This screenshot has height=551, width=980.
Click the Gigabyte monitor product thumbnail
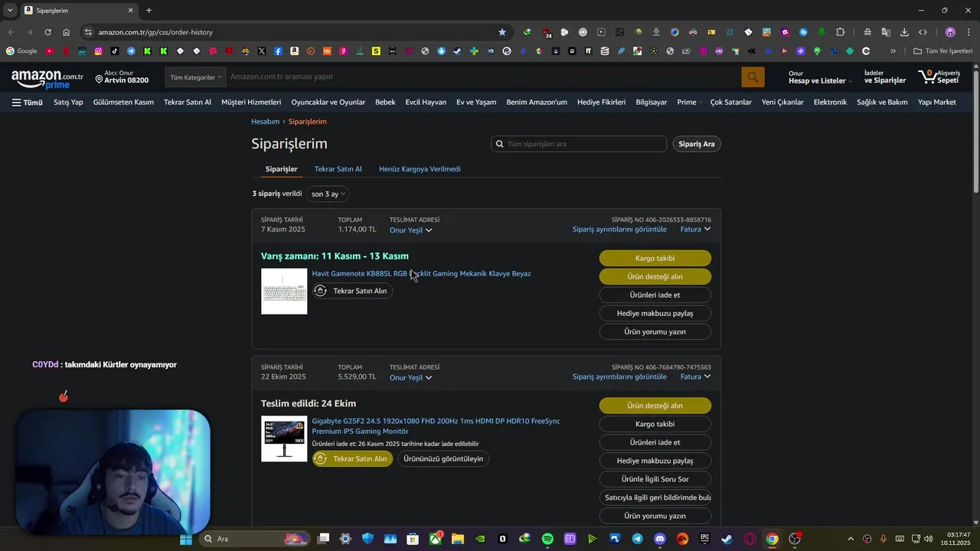pos(284,439)
